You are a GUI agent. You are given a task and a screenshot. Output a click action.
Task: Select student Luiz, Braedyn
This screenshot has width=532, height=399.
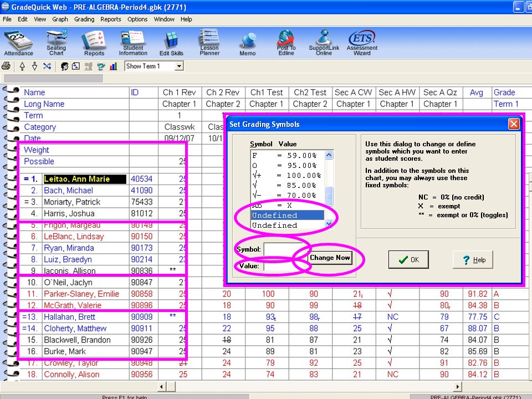coord(68,259)
